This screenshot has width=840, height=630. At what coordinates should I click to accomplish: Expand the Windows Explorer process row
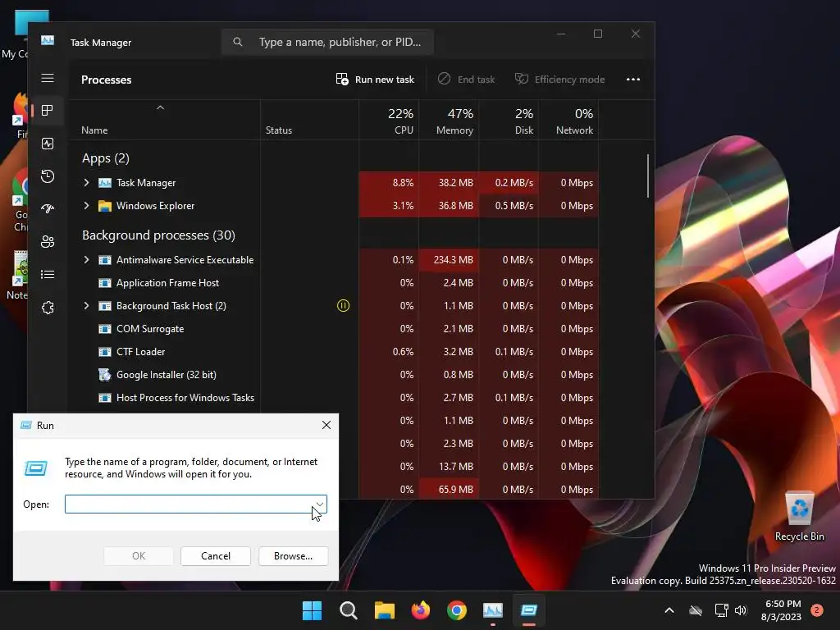[x=86, y=206]
